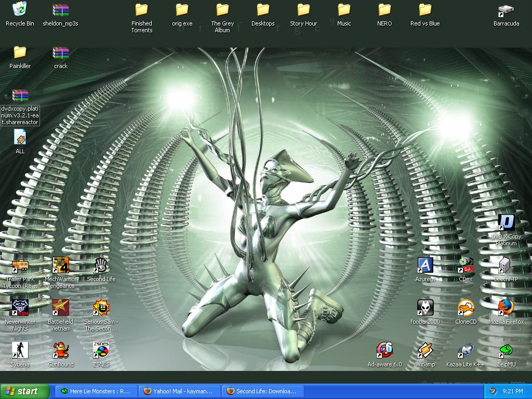Image resolution: width=532 pixels, height=399 pixels.
Task: Launch Azureus torrent client
Action: click(x=425, y=265)
